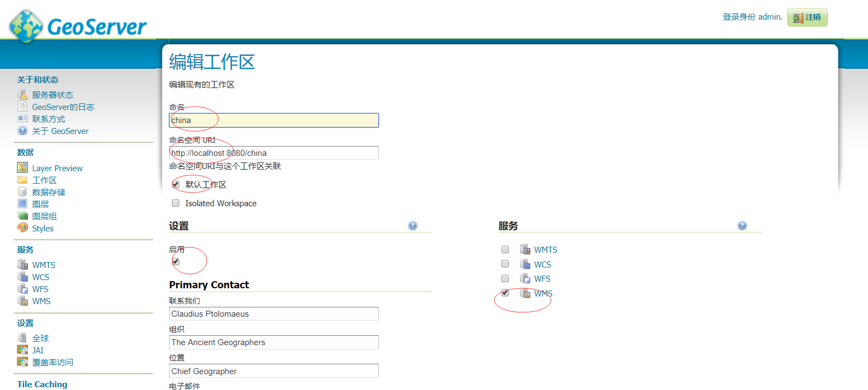Click the data stores database icon
The width and height of the screenshot is (868, 390).
[x=22, y=192]
